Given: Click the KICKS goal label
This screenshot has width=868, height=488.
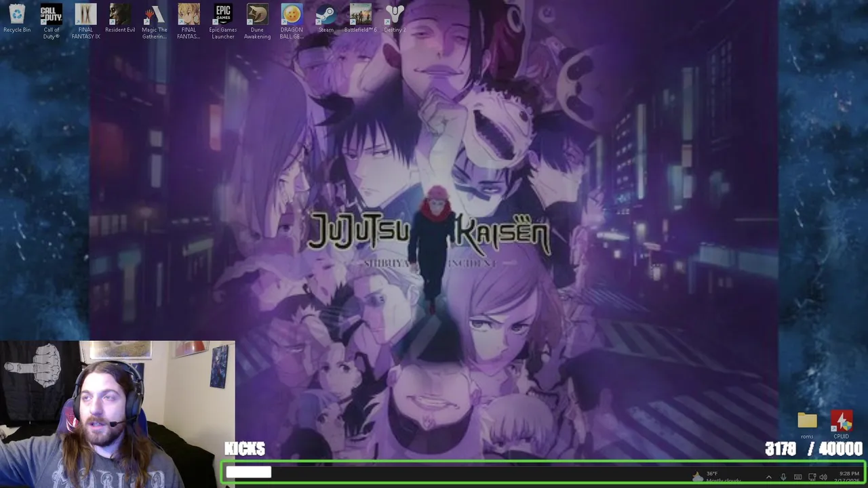Looking at the screenshot, I should (x=245, y=449).
